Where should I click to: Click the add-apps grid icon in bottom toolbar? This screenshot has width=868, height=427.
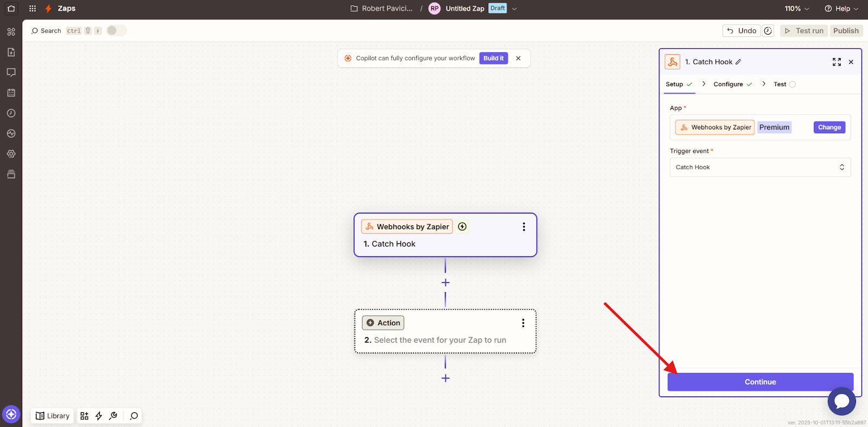click(x=84, y=416)
